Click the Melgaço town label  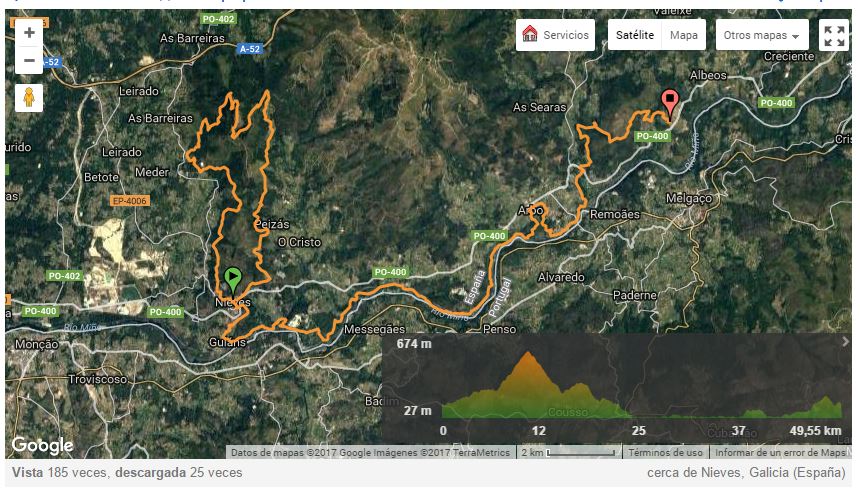(x=688, y=198)
